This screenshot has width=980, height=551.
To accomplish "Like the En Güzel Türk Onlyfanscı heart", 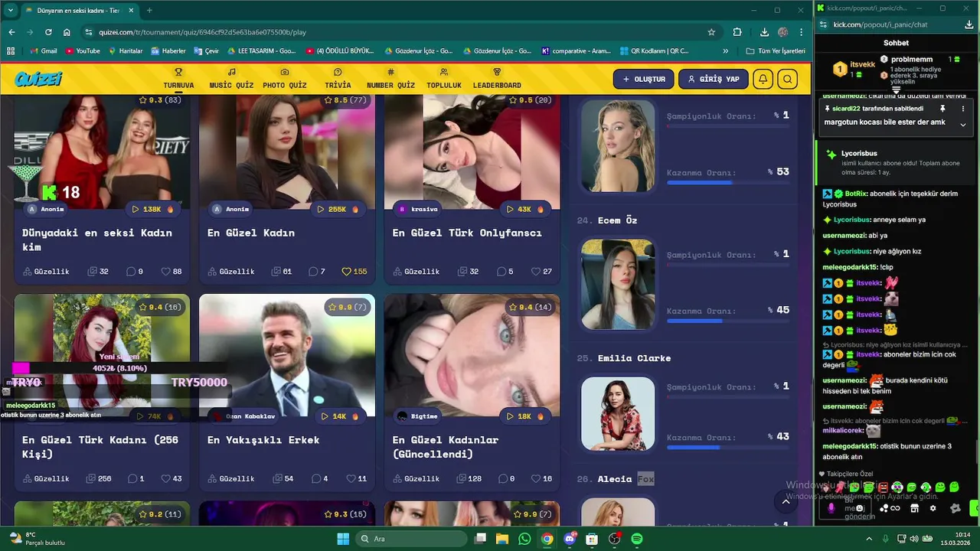I will click(535, 272).
